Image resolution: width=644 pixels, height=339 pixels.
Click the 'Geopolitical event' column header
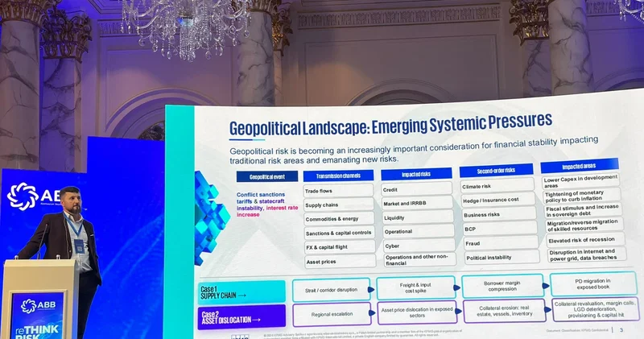point(267,176)
